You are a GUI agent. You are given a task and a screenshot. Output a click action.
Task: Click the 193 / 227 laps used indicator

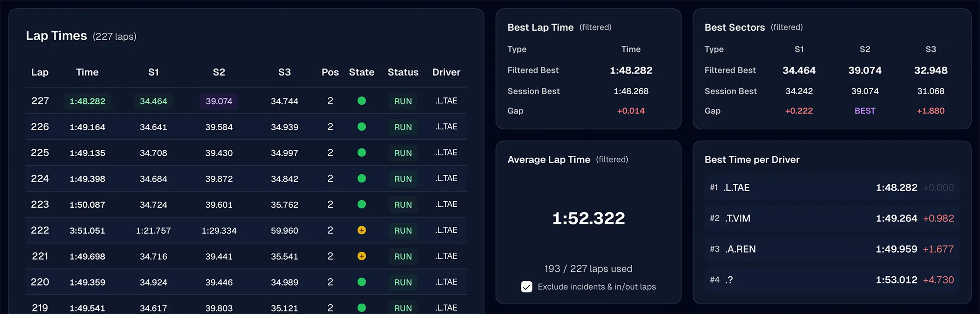[588, 268]
